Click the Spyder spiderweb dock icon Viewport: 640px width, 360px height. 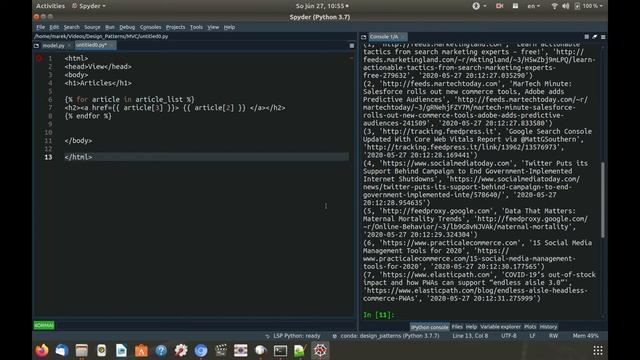[320, 350]
